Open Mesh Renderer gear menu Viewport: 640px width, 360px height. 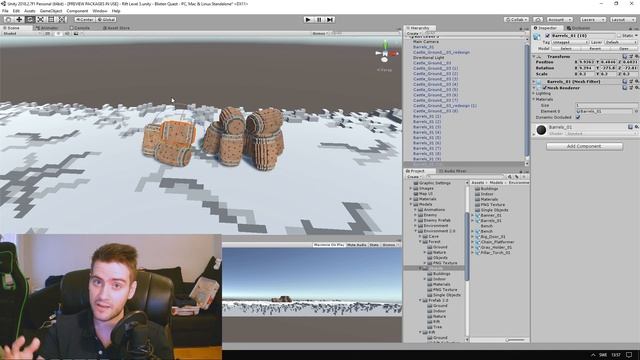(x=636, y=87)
